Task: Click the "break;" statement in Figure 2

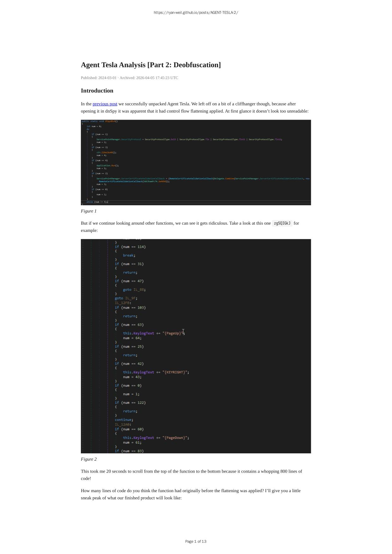Action: click(129, 256)
